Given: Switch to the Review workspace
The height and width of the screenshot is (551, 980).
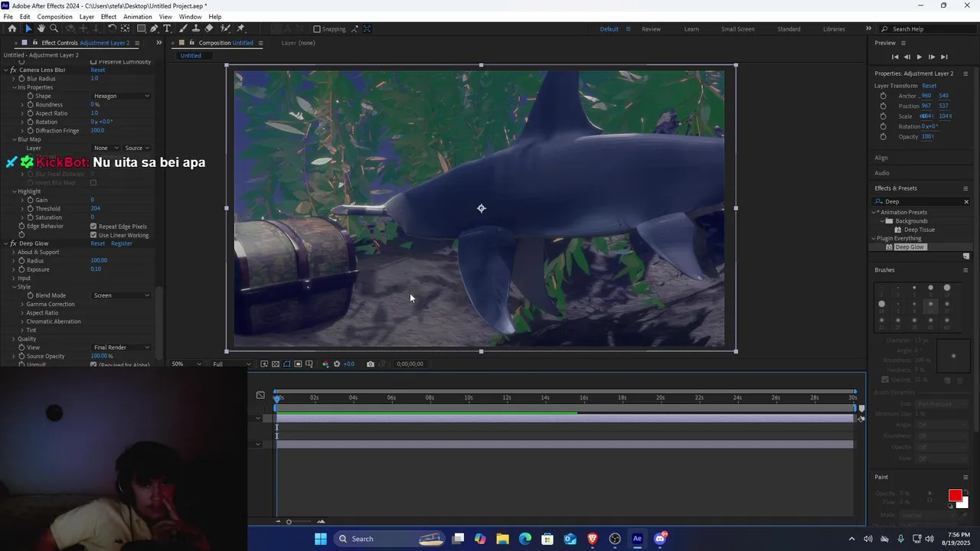Looking at the screenshot, I should point(652,29).
